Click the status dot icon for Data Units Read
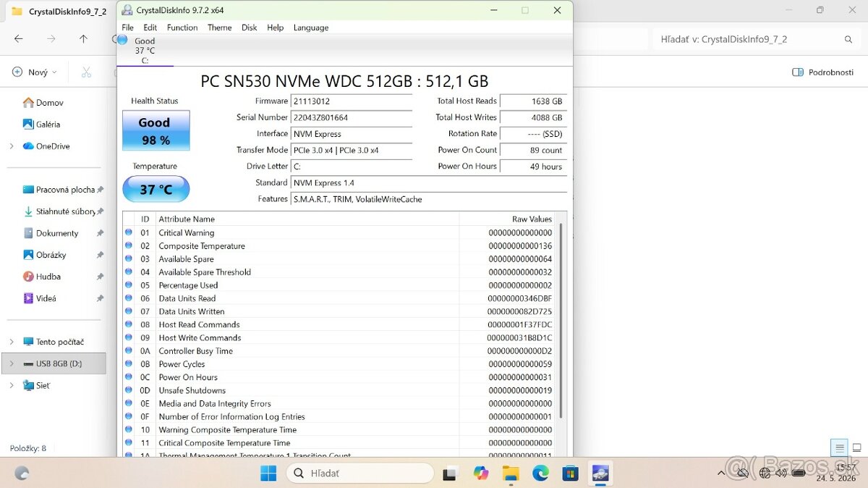Image resolution: width=868 pixels, height=488 pixels. (129, 298)
